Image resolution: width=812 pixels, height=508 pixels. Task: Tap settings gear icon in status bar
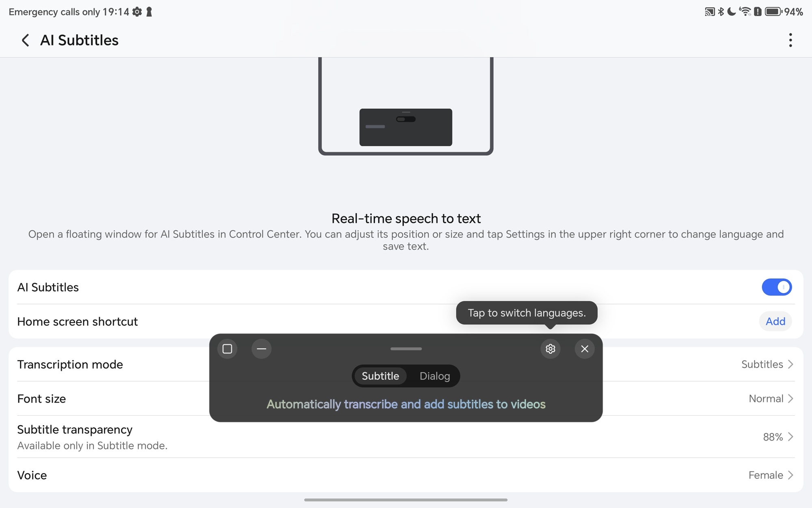tap(137, 12)
